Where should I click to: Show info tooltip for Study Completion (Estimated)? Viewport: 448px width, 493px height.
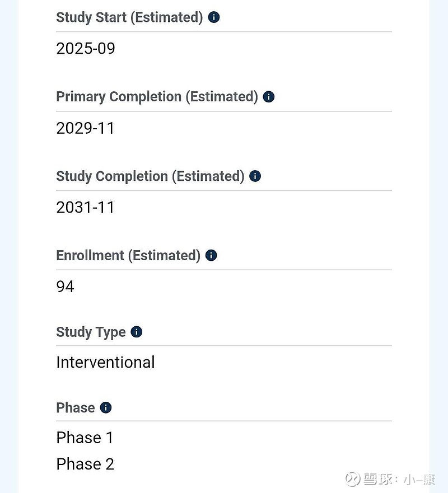tap(255, 176)
